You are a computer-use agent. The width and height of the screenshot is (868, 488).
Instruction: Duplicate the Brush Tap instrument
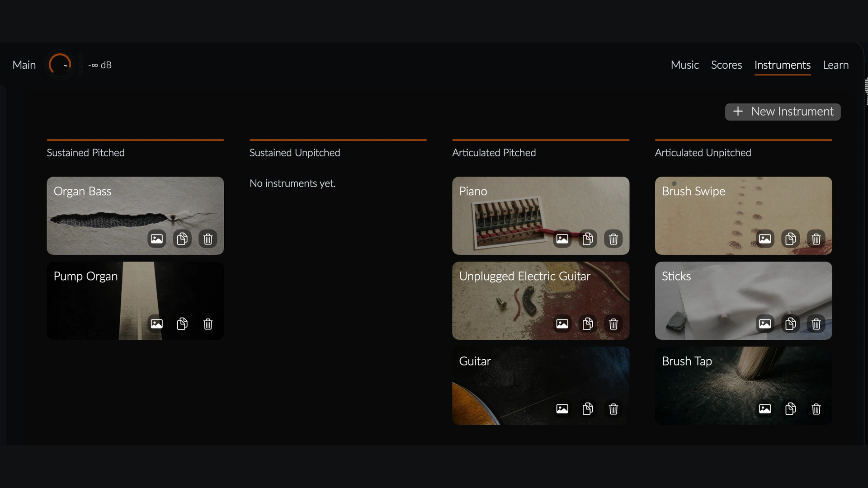791,408
